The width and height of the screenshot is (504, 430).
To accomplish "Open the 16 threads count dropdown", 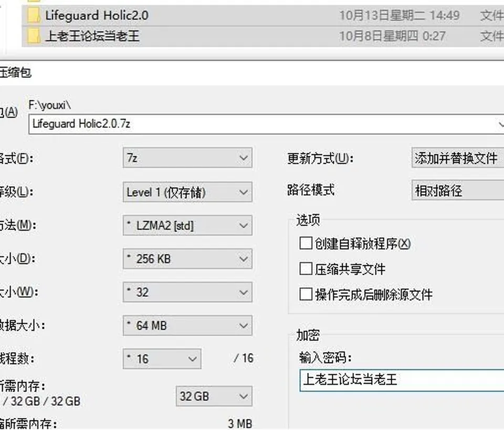I will 162,359.
